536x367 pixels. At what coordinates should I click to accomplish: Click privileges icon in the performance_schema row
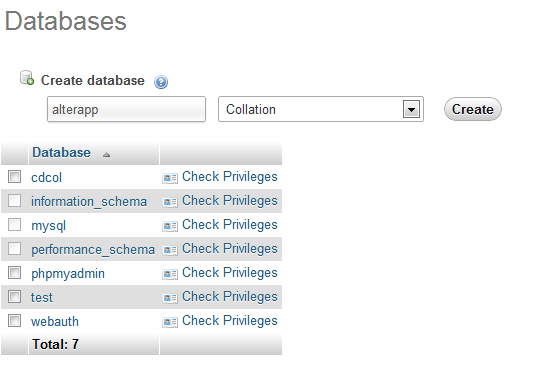click(x=170, y=250)
